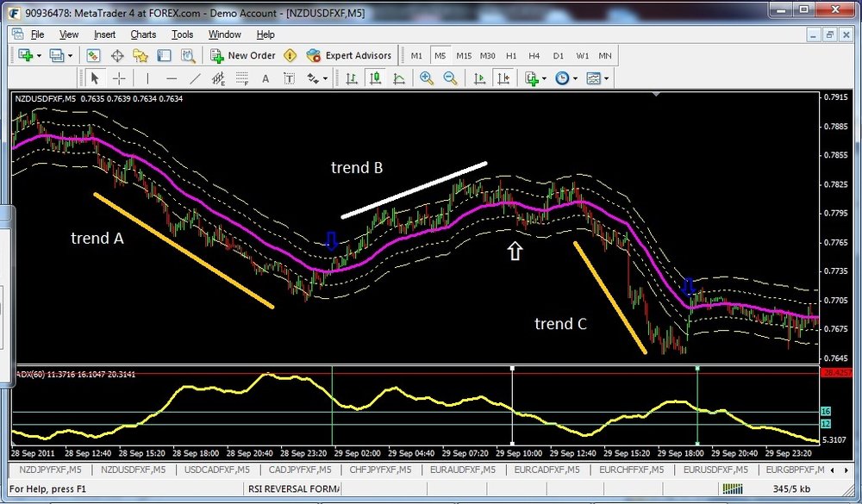Toggle Chart Shift
Image resolution: width=862 pixels, height=504 pixels.
coord(503,78)
